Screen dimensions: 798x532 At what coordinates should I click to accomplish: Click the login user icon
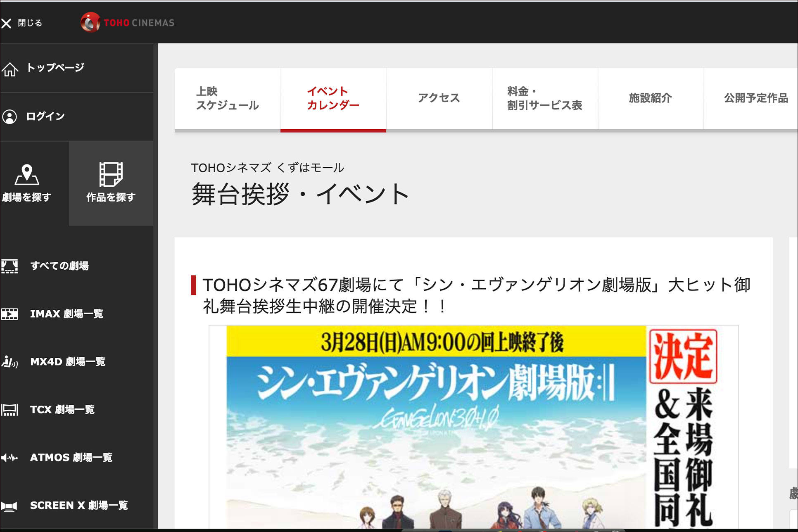(10, 117)
